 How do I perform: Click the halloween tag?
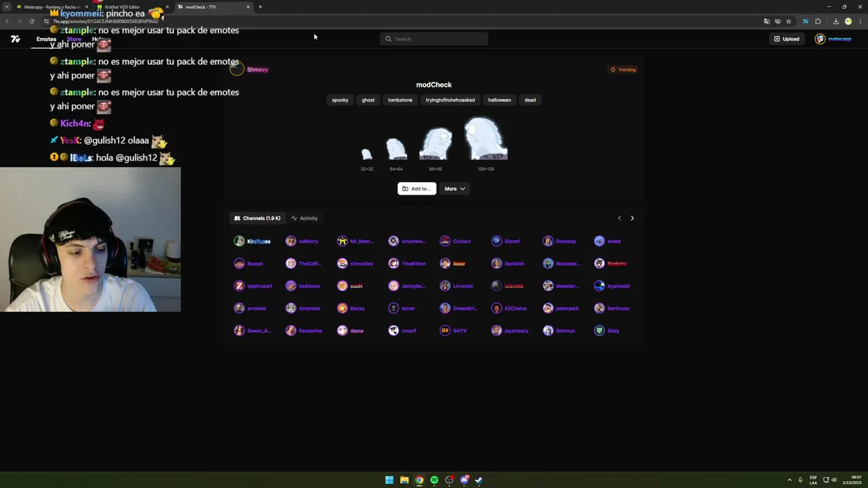[500, 100]
